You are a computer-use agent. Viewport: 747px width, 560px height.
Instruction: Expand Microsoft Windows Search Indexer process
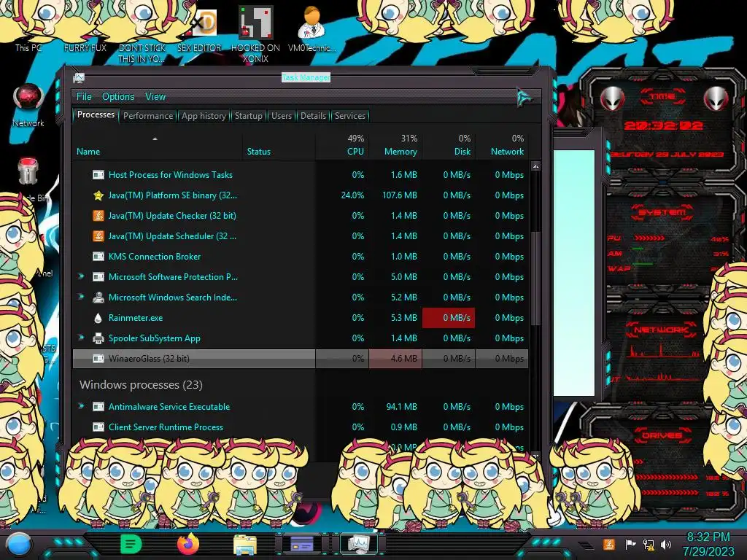tap(81, 297)
